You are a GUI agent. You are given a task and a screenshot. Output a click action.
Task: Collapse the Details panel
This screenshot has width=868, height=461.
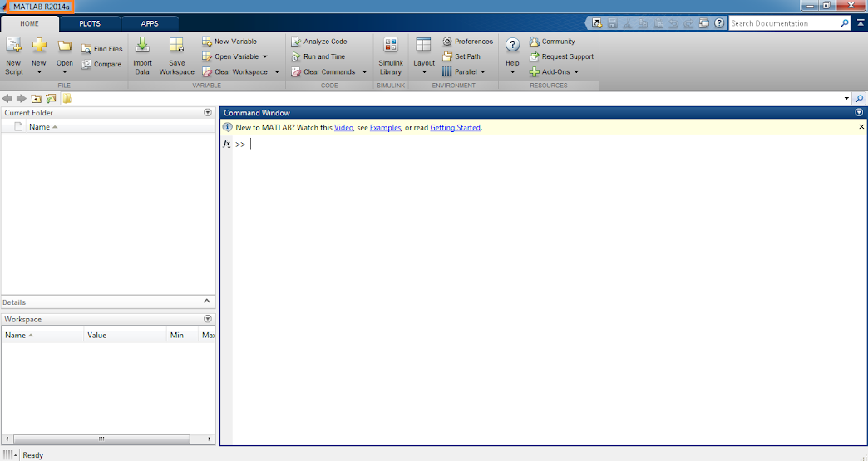point(206,302)
